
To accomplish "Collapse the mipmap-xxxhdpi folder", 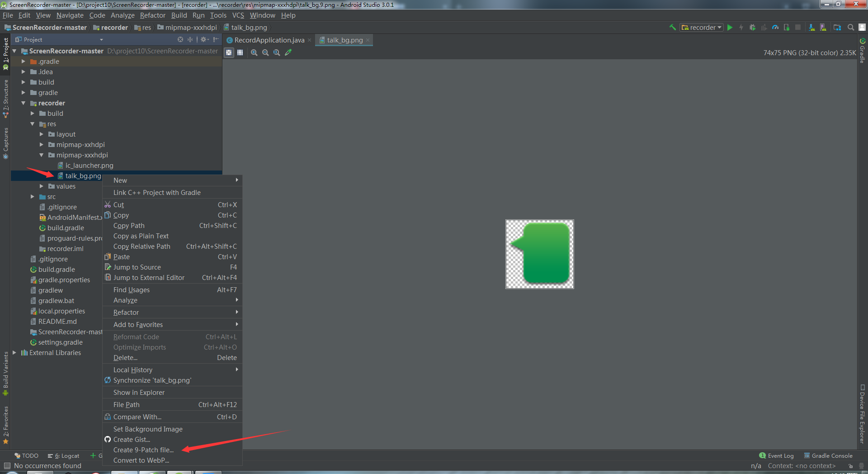I will point(41,155).
